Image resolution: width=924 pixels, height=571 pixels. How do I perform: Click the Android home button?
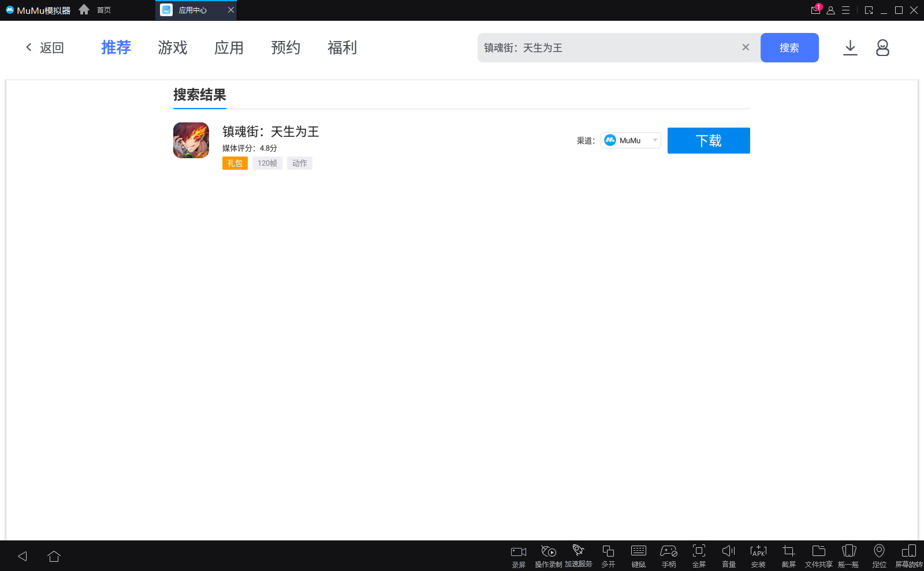click(54, 556)
